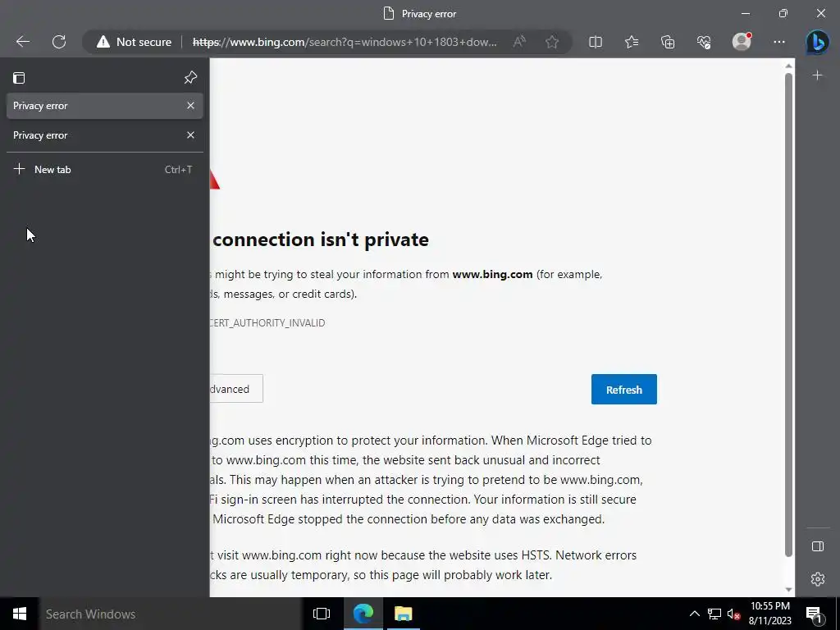The height and width of the screenshot is (630, 840).
Task: Open the Tab actions menu icon
Action: tap(19, 78)
